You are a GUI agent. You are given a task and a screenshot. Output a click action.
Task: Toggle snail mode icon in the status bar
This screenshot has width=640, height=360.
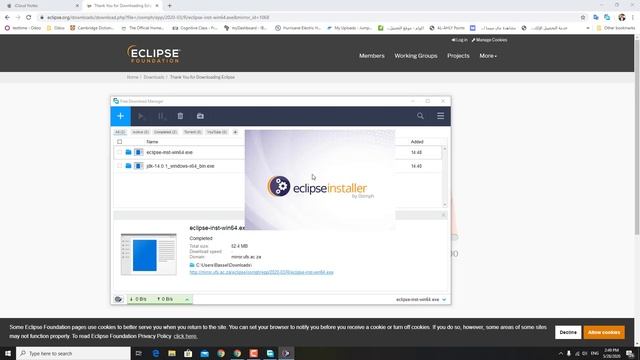tap(118, 299)
